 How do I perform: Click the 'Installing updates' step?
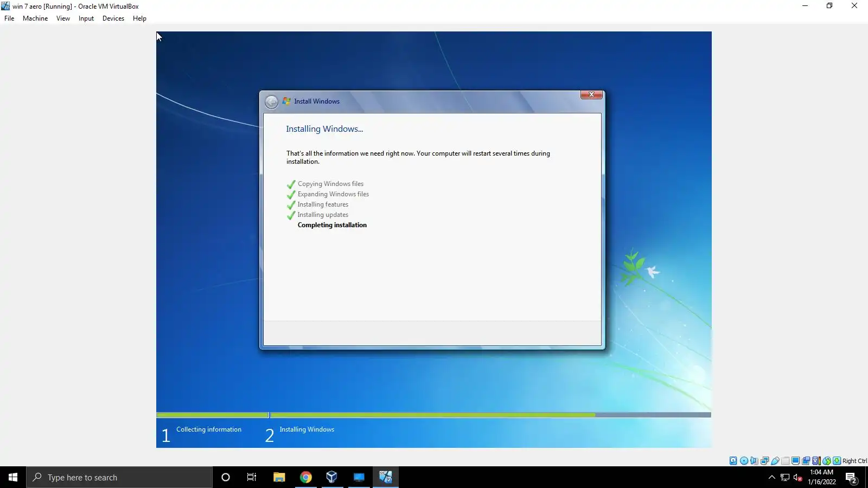click(x=323, y=215)
